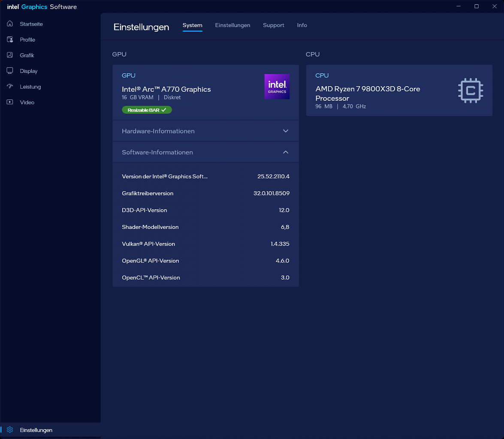Click the Einstellungen page heading
504x439 pixels.
tap(141, 27)
